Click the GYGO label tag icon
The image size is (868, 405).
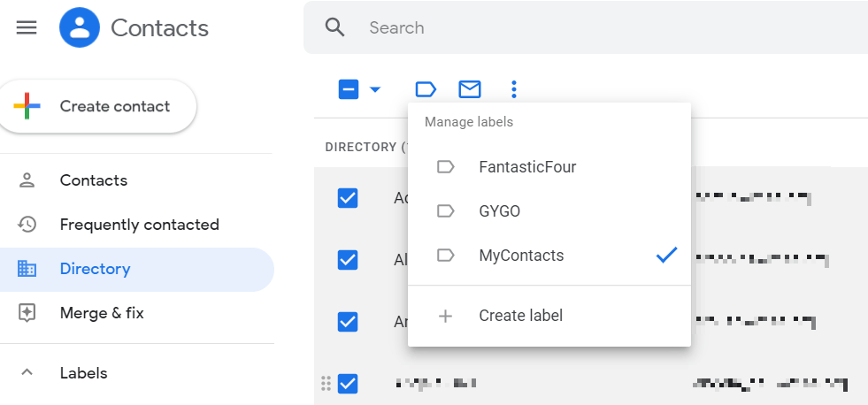pos(446,210)
